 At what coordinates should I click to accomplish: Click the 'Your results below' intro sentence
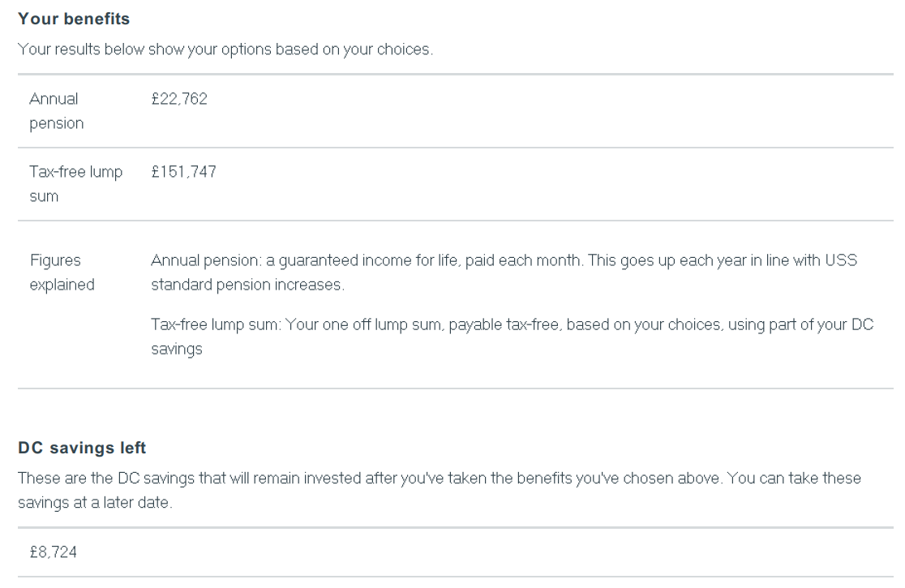tap(225, 49)
